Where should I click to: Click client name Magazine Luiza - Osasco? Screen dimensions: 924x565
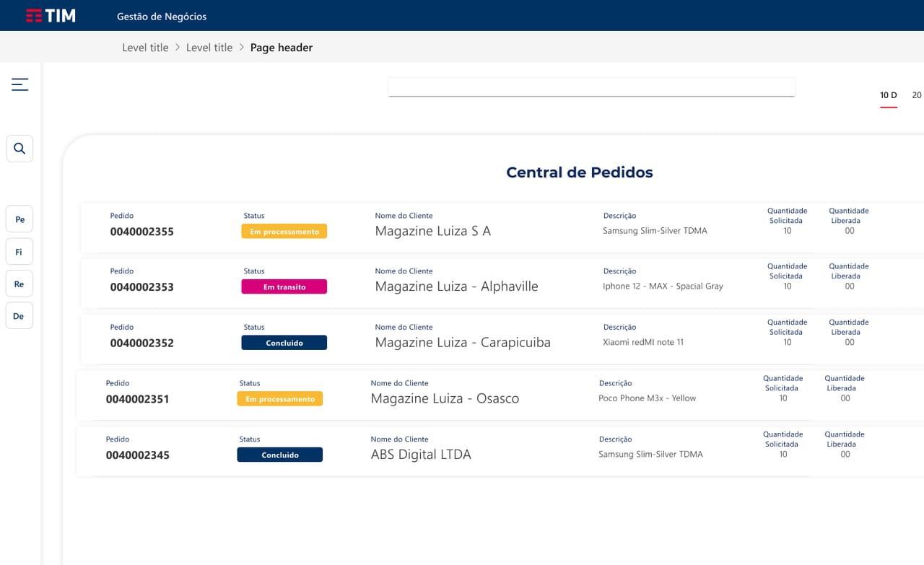click(445, 398)
